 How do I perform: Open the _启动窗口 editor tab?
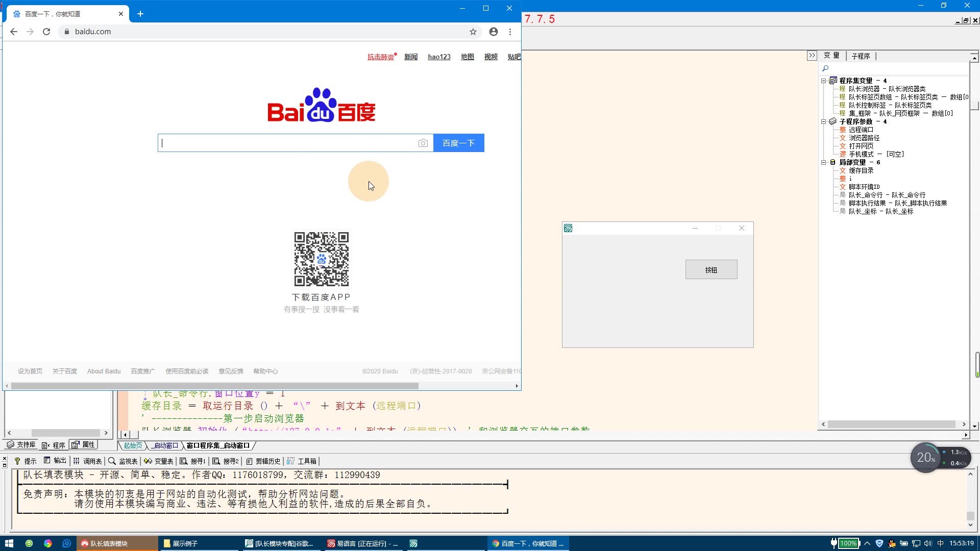(x=164, y=445)
